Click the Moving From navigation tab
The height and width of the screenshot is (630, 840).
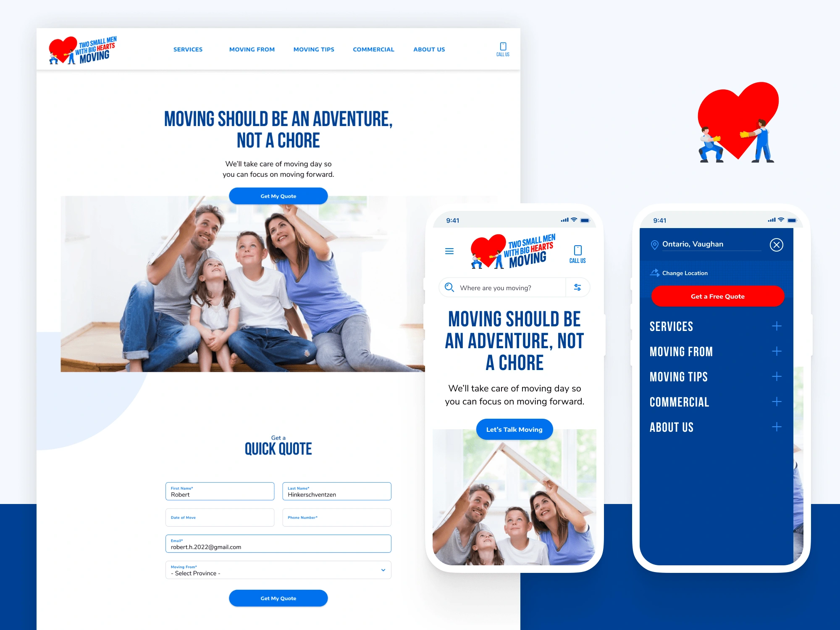tap(252, 49)
